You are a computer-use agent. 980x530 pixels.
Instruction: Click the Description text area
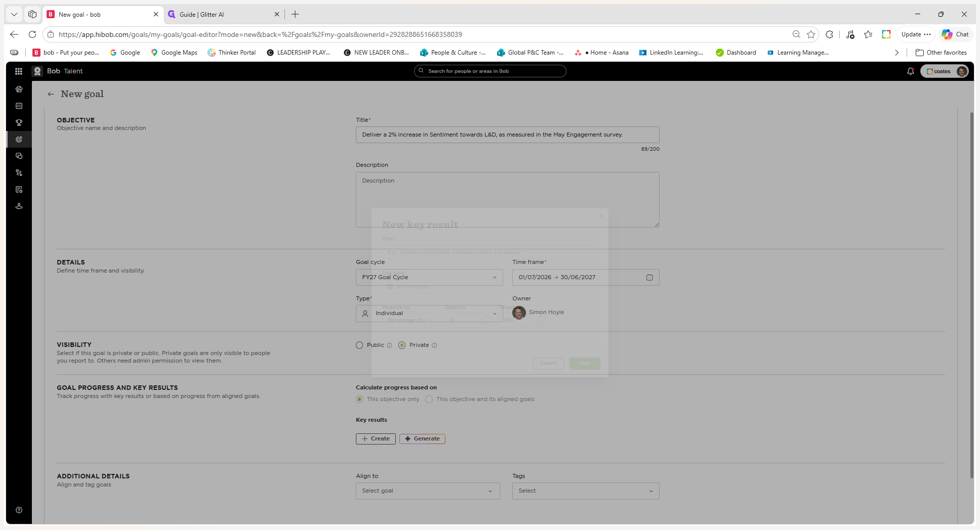(507, 200)
